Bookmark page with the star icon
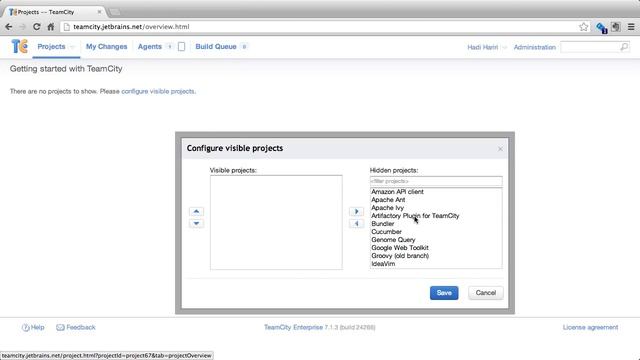 pos(583,27)
